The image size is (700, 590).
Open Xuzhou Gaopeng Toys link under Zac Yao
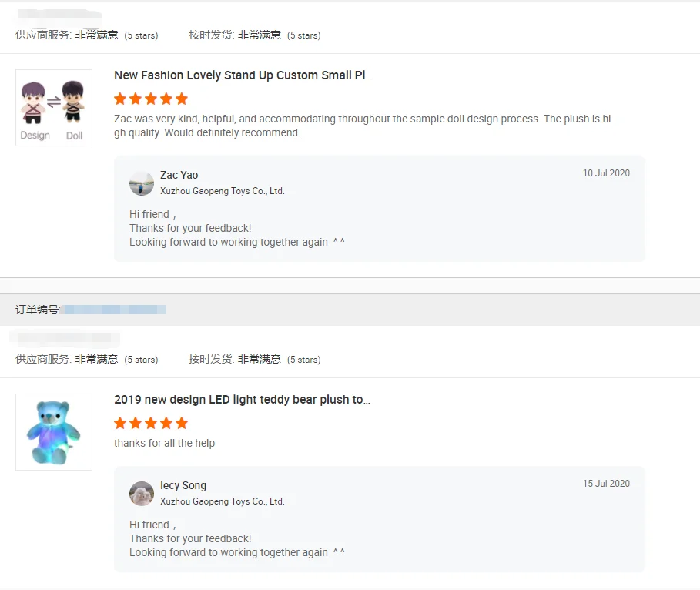[x=222, y=191]
